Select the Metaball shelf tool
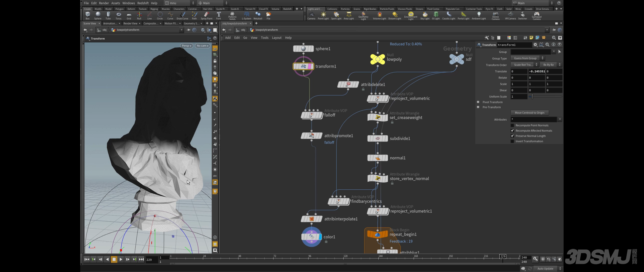This screenshot has height=272, width=644. click(258, 16)
